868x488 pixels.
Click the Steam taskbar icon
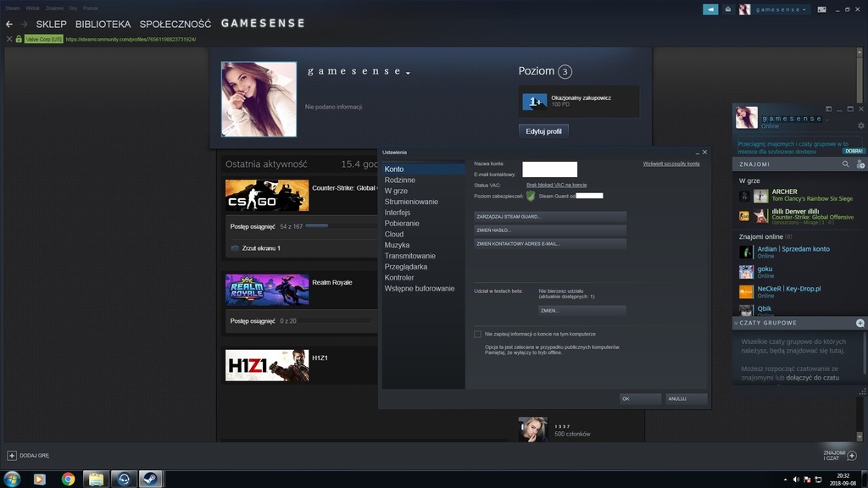(x=150, y=479)
